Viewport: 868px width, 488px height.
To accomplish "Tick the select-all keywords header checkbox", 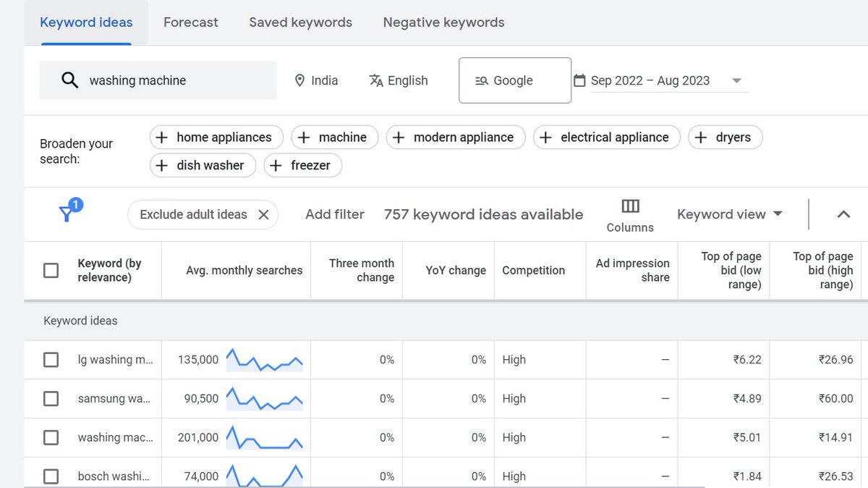I will tap(51, 270).
